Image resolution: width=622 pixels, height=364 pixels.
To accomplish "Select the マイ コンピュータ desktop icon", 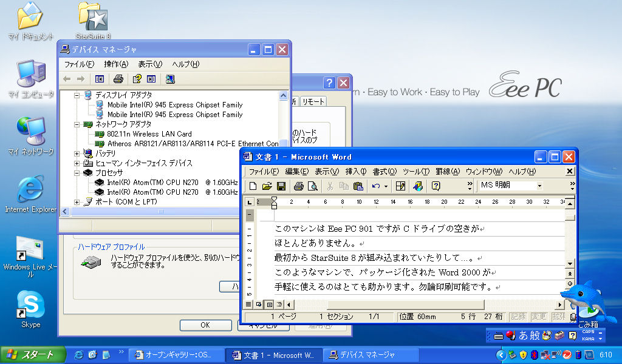I will coord(31,79).
